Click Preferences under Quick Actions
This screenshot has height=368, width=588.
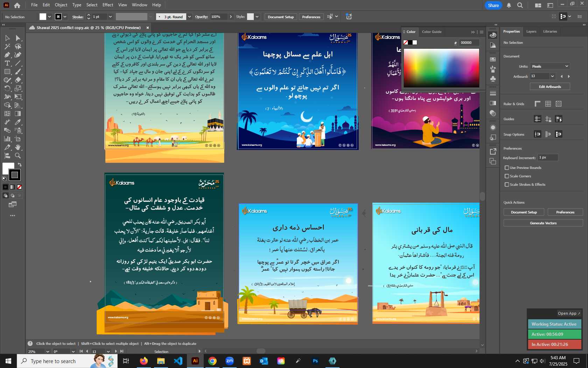[x=565, y=212]
